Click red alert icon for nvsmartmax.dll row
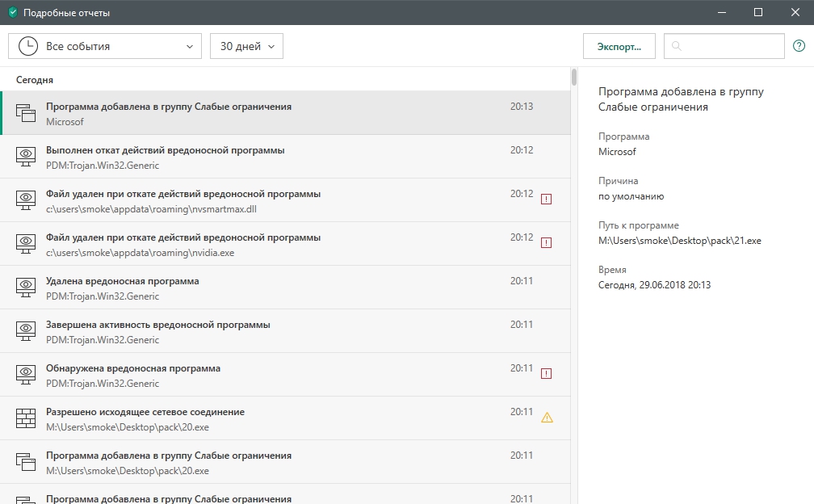The image size is (814, 504). (x=546, y=199)
